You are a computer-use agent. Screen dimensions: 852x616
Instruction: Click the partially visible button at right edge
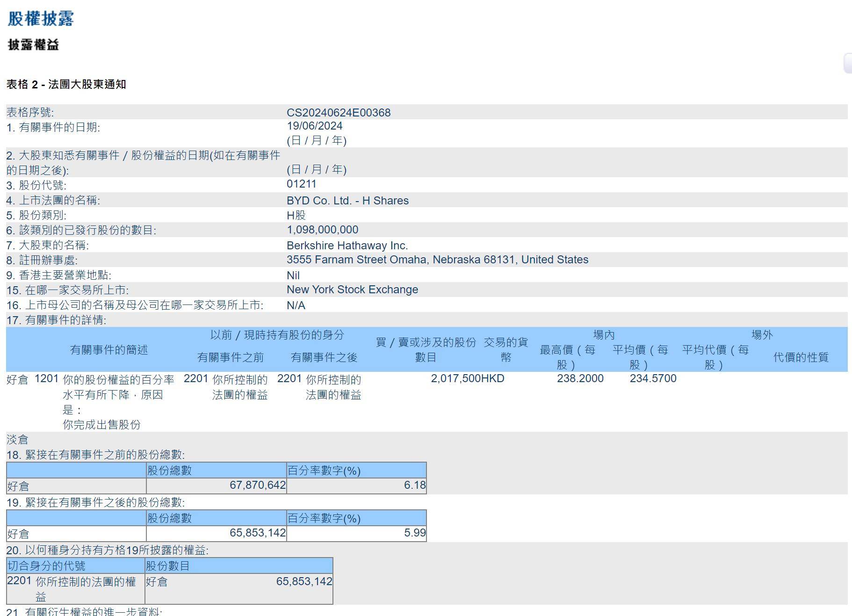tap(847, 63)
